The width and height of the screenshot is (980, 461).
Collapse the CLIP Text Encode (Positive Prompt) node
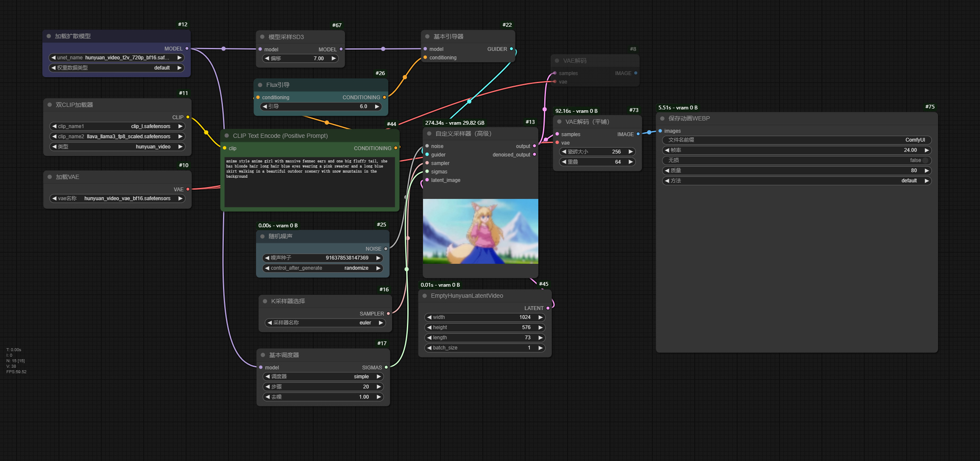pyautogui.click(x=227, y=136)
